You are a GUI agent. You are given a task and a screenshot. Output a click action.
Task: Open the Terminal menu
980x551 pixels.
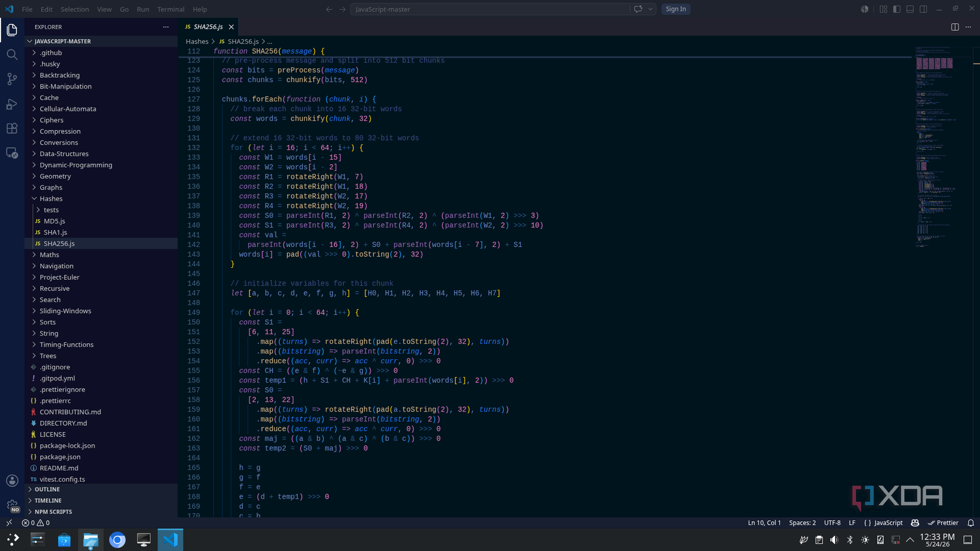171,9
